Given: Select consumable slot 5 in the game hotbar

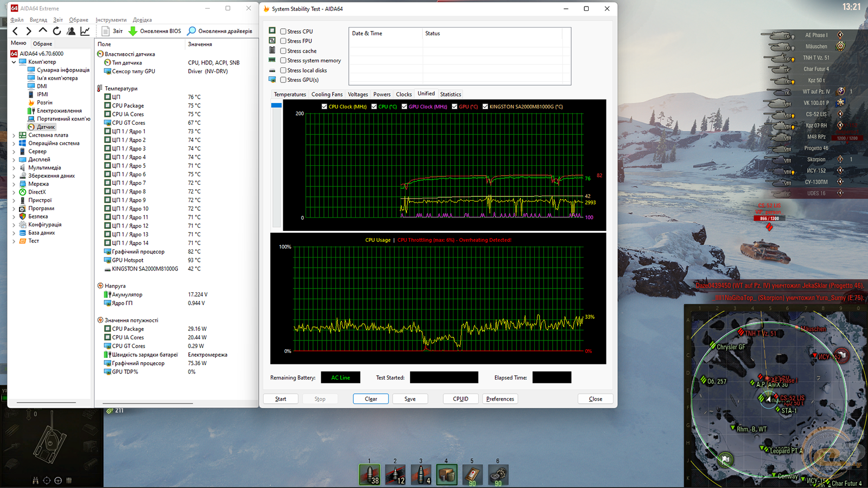Looking at the screenshot, I should pos(472,474).
